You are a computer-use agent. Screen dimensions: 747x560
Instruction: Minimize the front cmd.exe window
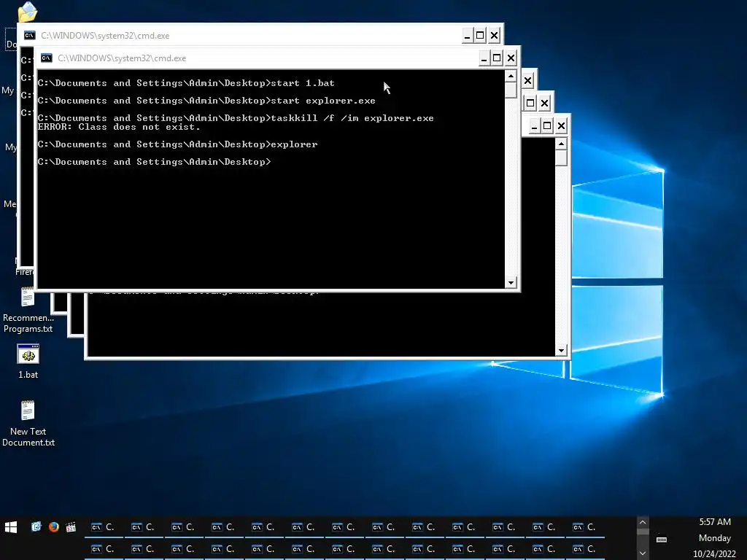(x=484, y=58)
